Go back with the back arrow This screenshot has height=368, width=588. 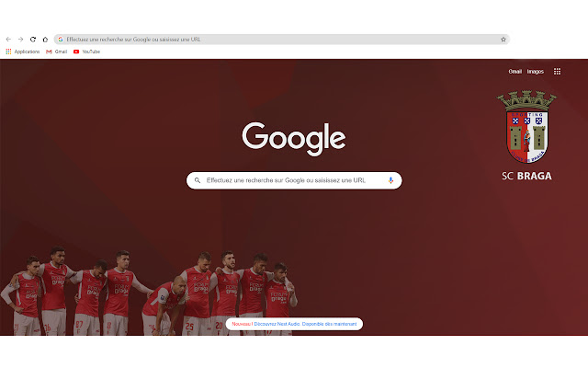[8, 40]
